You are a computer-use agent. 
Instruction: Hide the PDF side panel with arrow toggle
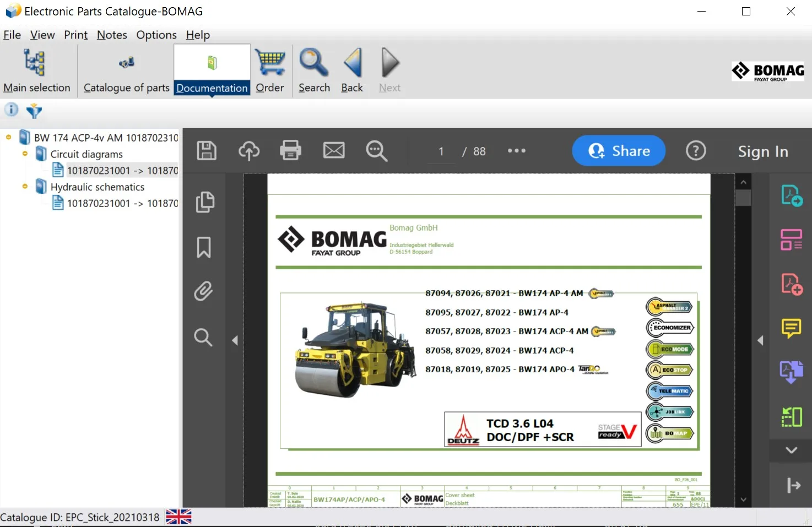(x=235, y=340)
